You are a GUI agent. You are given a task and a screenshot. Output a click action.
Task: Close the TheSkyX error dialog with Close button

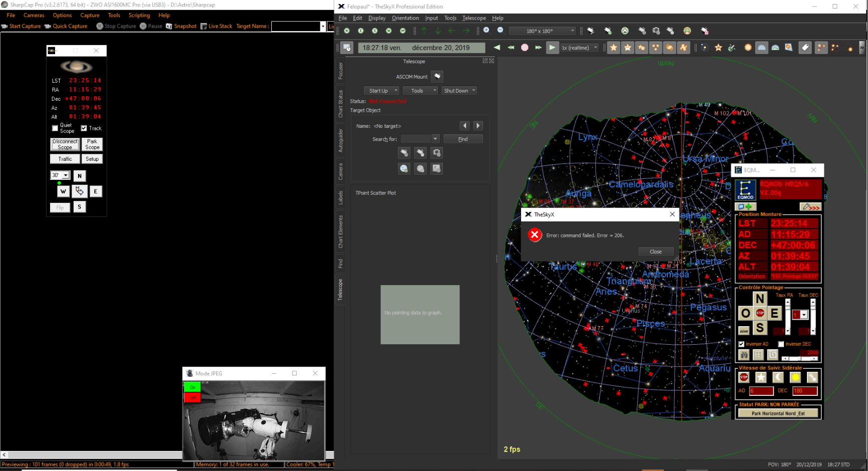[x=656, y=252]
